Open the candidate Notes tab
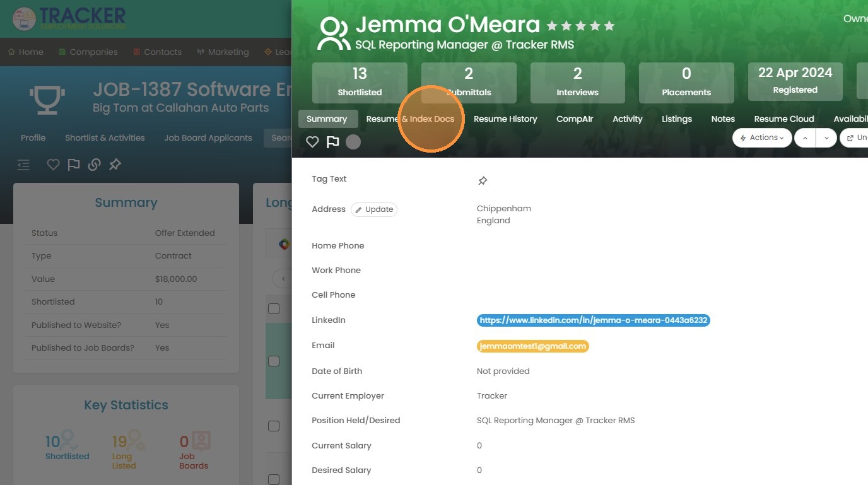Screen dimensions: 868x485 [723, 119]
